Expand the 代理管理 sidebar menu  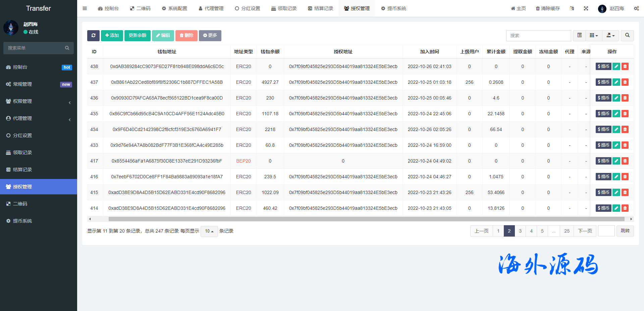39,118
